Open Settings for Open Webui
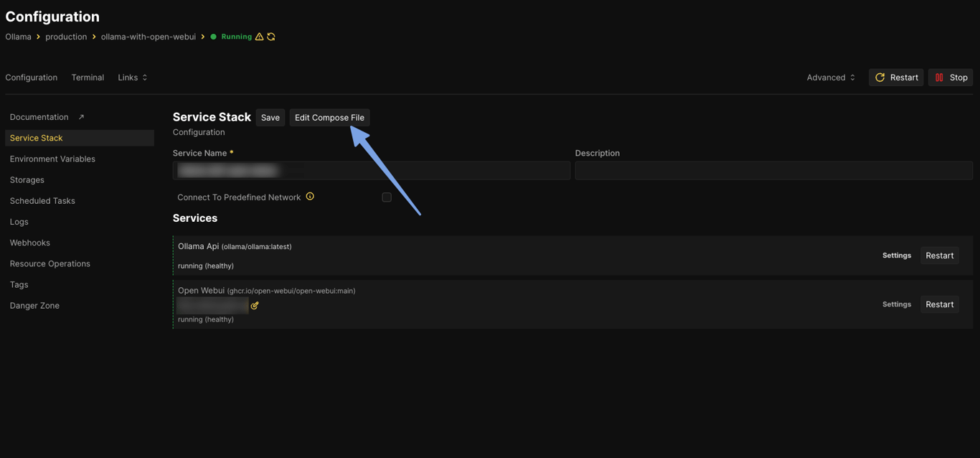This screenshot has height=458, width=980. (x=896, y=304)
